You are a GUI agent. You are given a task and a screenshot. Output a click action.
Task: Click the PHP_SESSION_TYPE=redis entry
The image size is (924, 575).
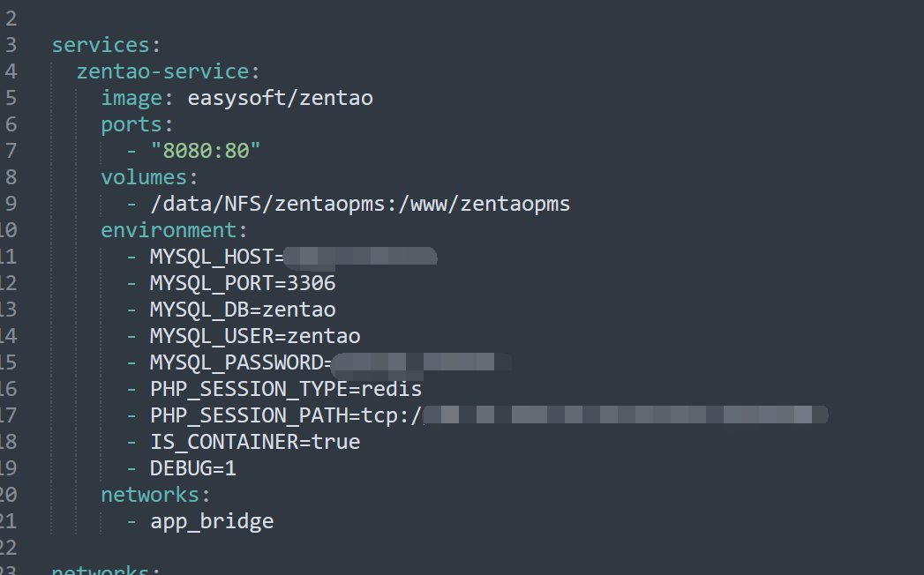coord(286,389)
